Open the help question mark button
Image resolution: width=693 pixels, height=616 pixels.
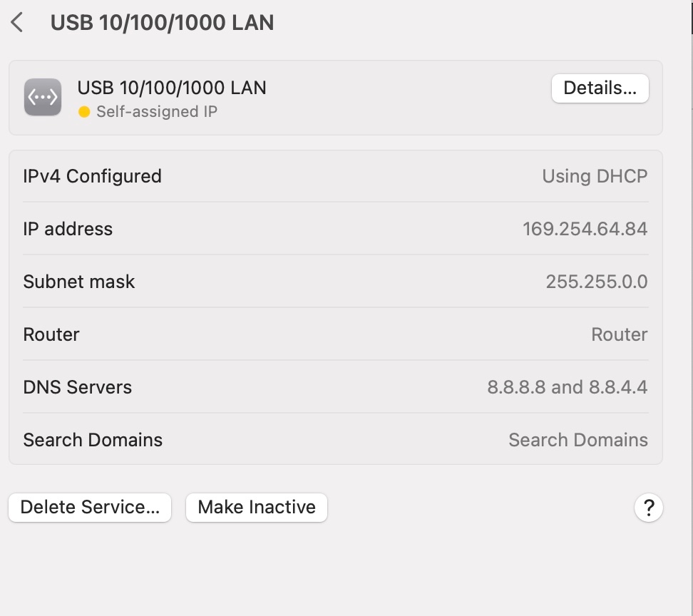648,508
